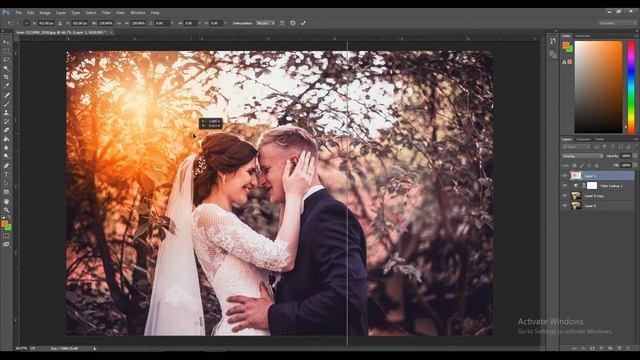
Task: Select the Quick Selection tool
Action: pos(6,68)
